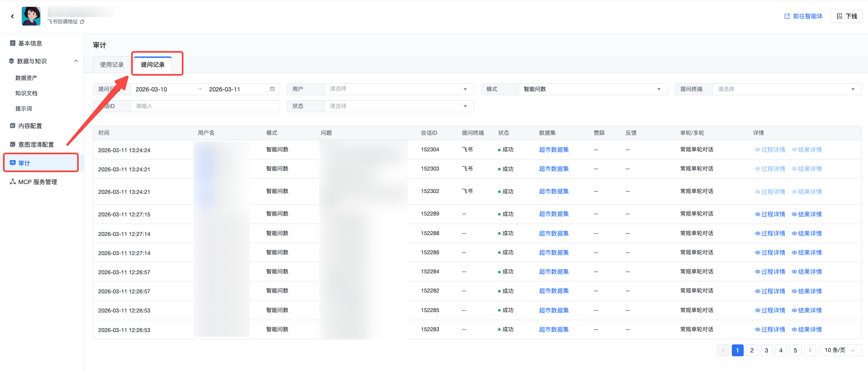Click the back arrow icon
Viewport: 868px width, 372px height.
click(x=12, y=16)
